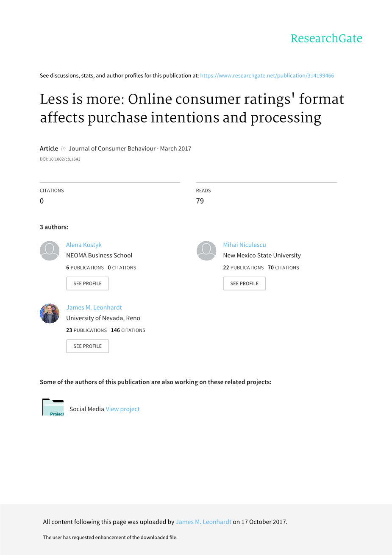Click the Reads count 79
This screenshot has width=392, height=555.
click(200, 201)
